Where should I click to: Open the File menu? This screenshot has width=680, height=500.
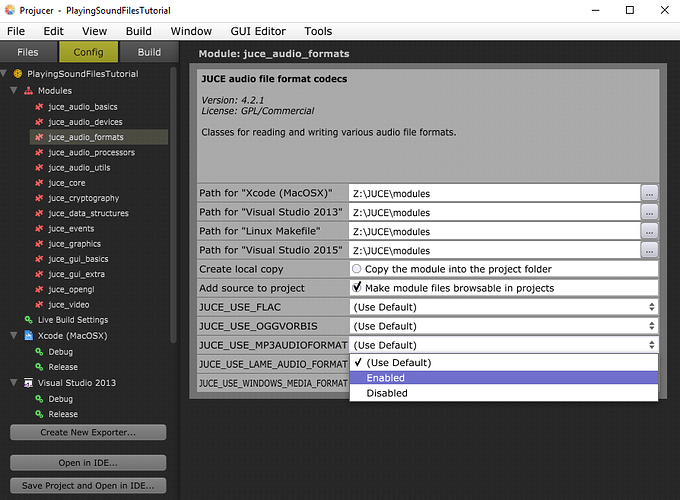pos(16,31)
